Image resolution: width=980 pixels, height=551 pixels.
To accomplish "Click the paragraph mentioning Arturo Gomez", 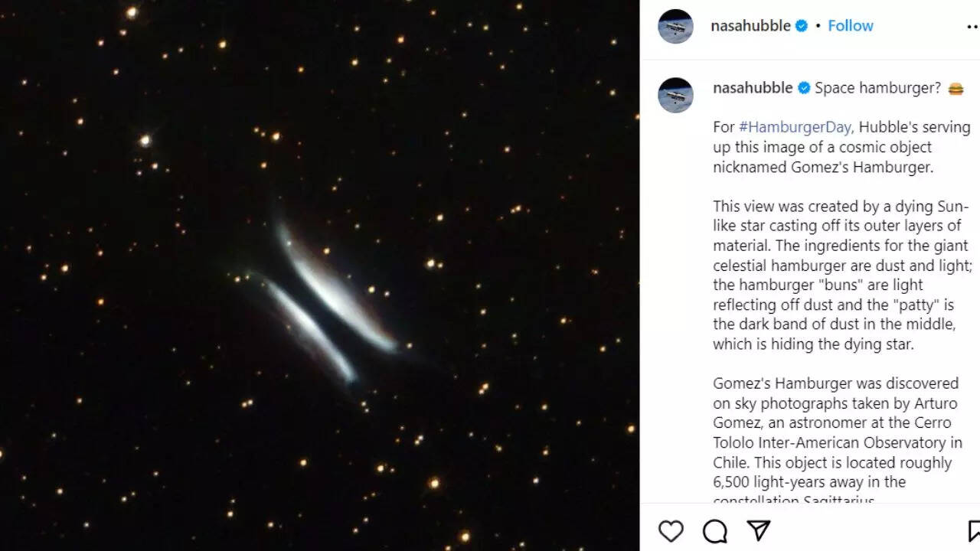I will click(838, 432).
